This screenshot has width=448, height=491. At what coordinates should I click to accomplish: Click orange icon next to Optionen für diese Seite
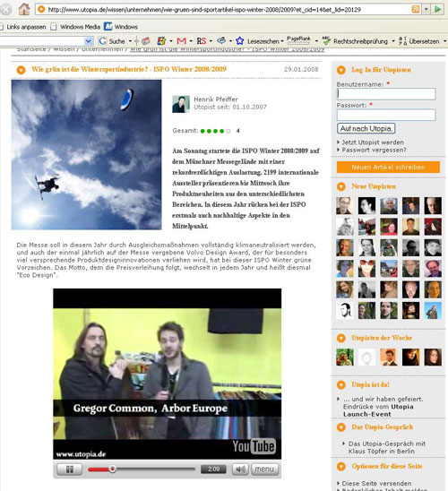tap(341, 467)
